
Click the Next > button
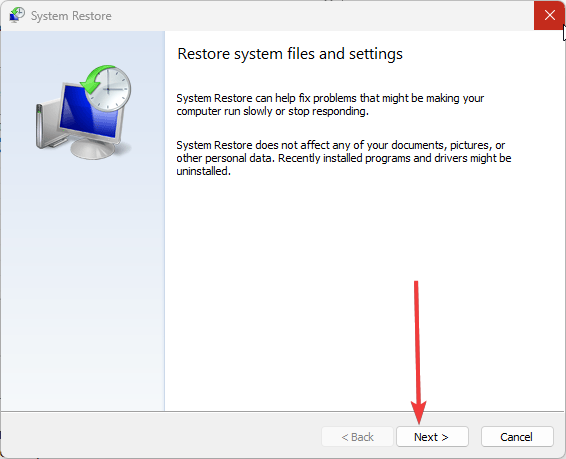(432, 437)
